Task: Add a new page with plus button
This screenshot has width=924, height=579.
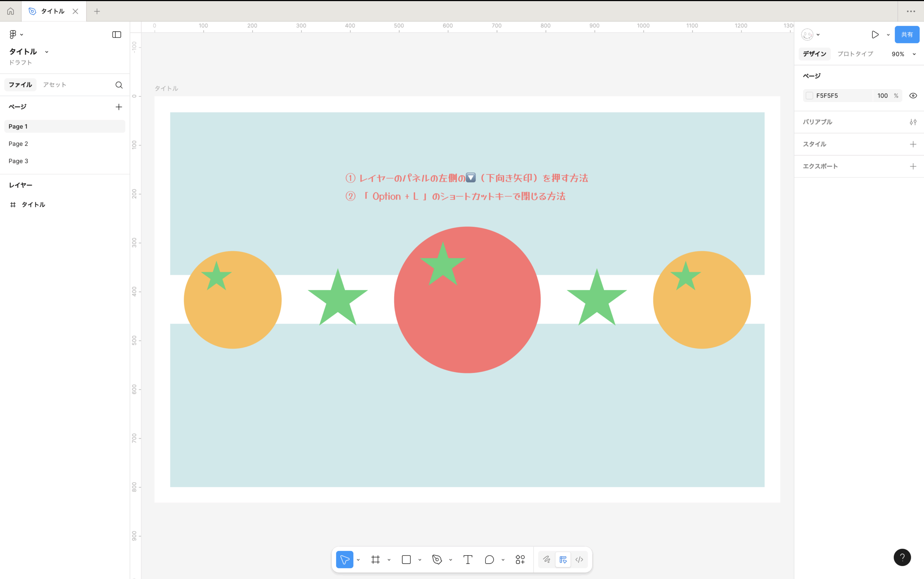Action: [119, 107]
